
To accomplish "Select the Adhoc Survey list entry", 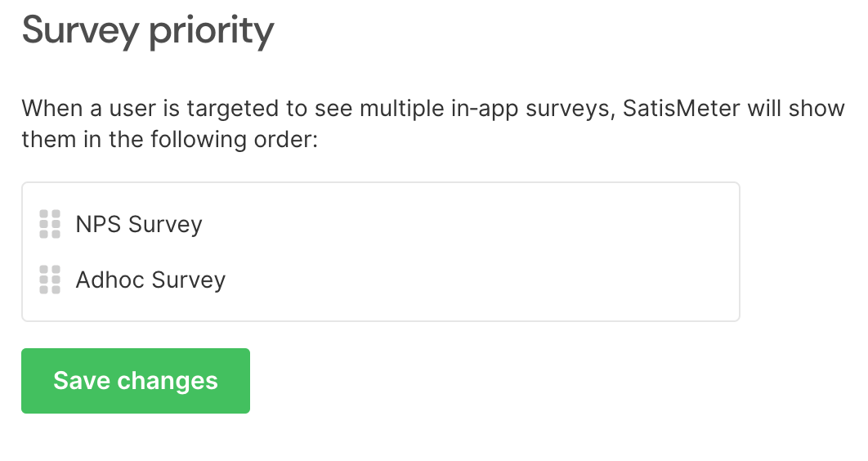I will (380, 280).
